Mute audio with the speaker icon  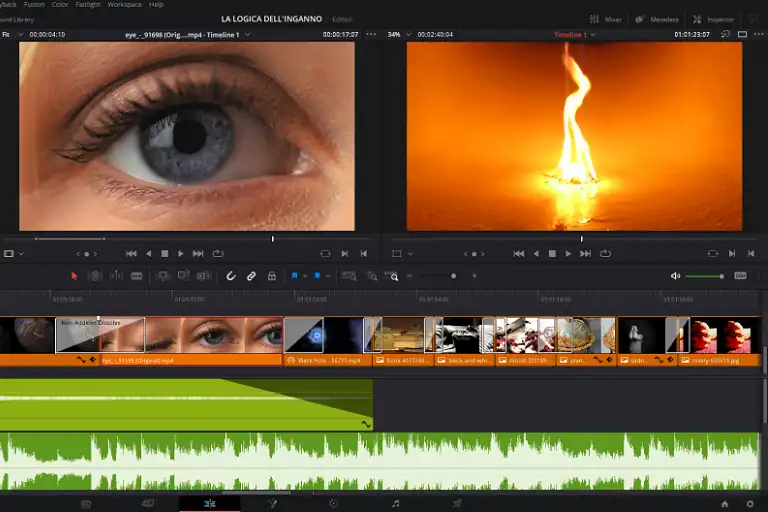(x=675, y=276)
